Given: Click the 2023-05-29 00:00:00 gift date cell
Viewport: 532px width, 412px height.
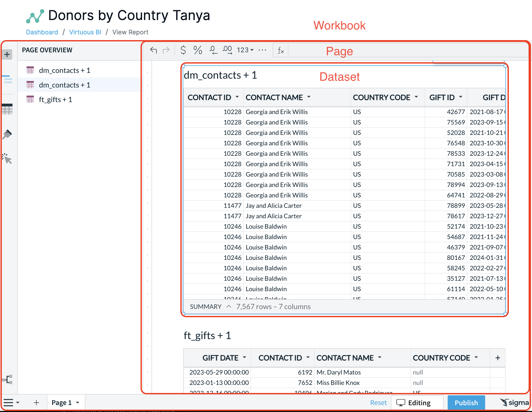Looking at the screenshot, I should (217, 372).
